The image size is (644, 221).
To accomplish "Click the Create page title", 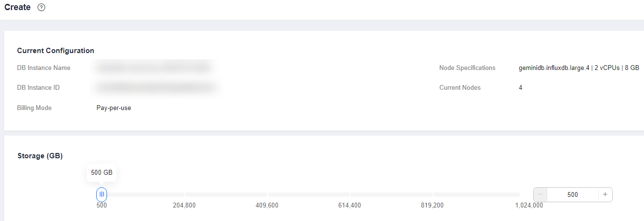I will pos(17,8).
